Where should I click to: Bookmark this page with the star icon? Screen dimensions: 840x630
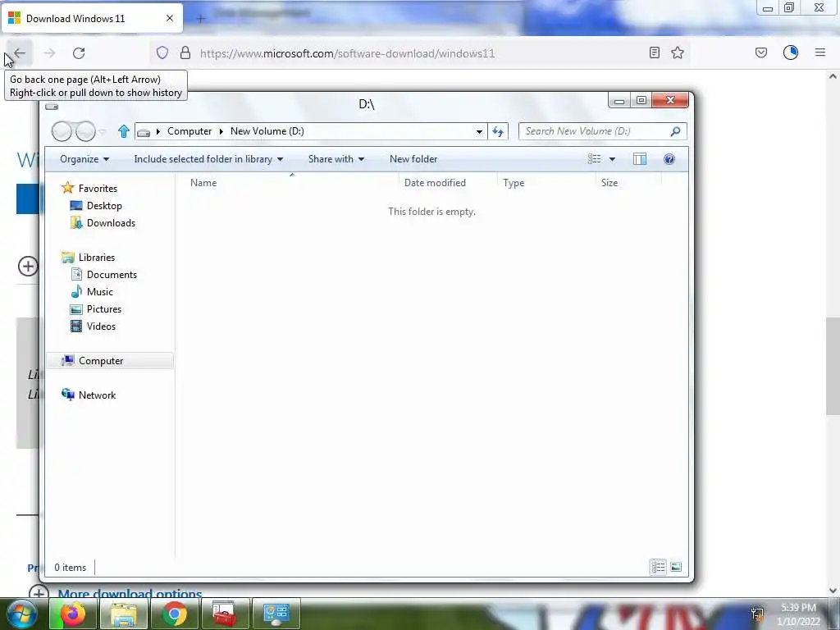(678, 52)
